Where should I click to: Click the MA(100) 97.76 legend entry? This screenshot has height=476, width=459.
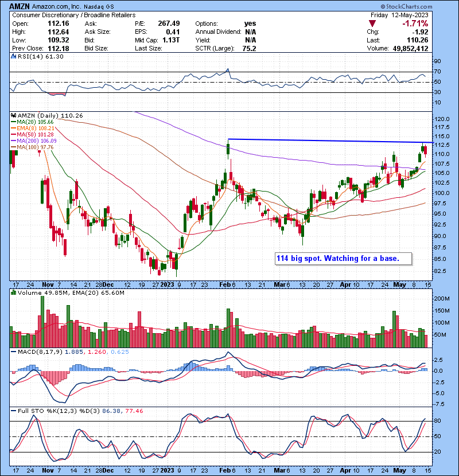coord(35,147)
